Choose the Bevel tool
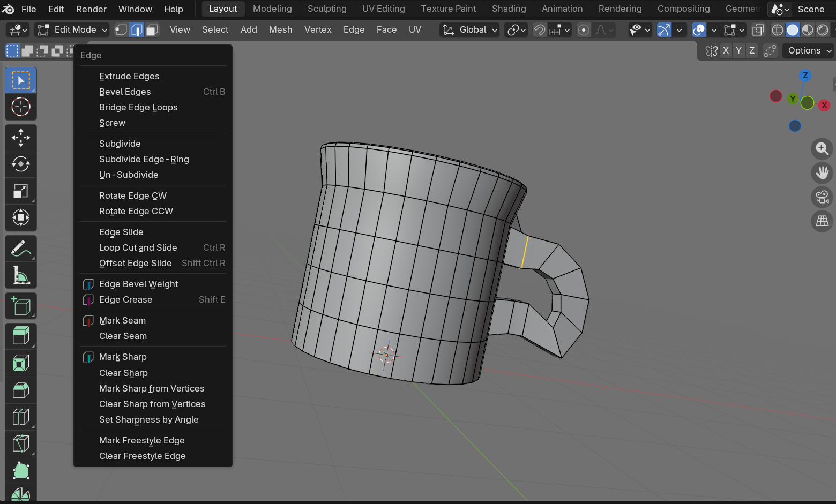 [21, 390]
